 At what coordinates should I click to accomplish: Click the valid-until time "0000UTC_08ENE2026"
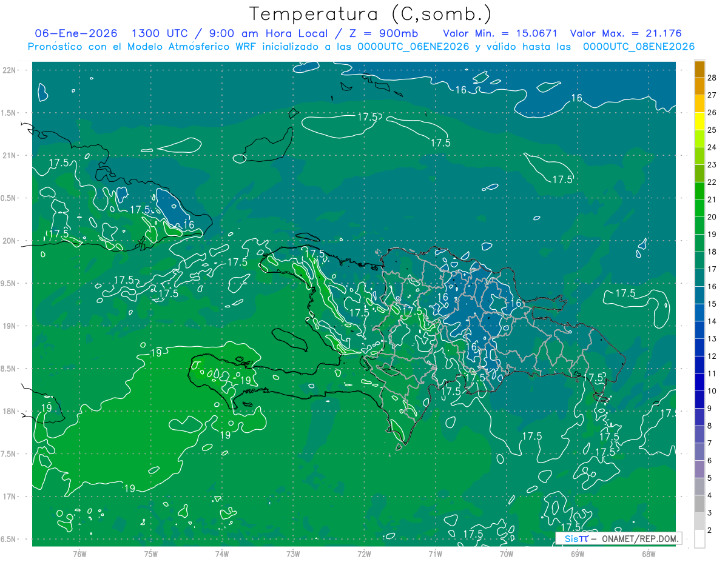click(638, 47)
